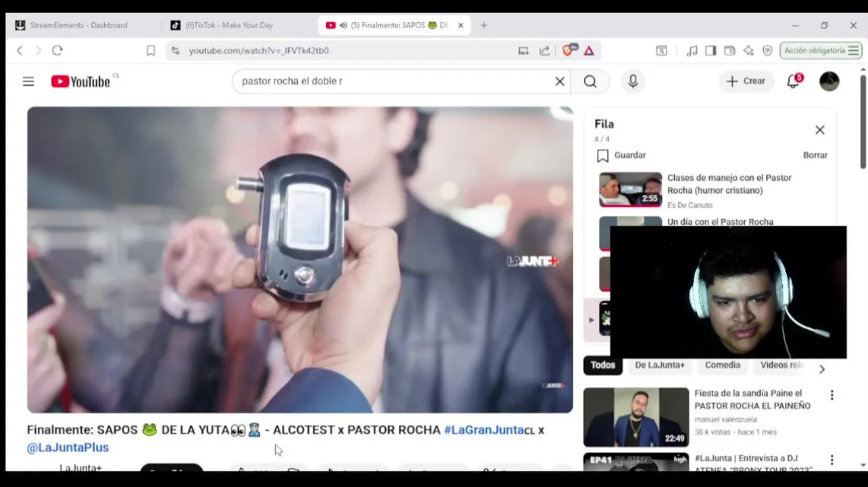This screenshot has height=487, width=868.
Task: Open Brave Rewards triangle icon
Action: [589, 51]
